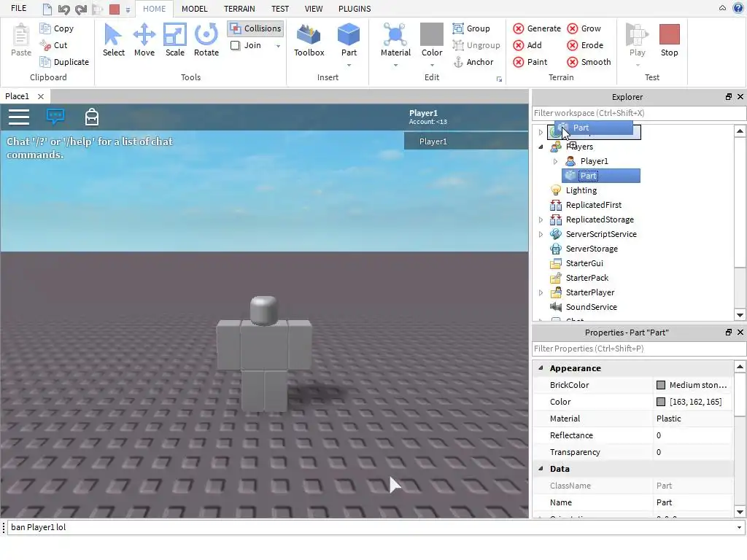Select the Select tool arrow icon

pyautogui.click(x=113, y=35)
